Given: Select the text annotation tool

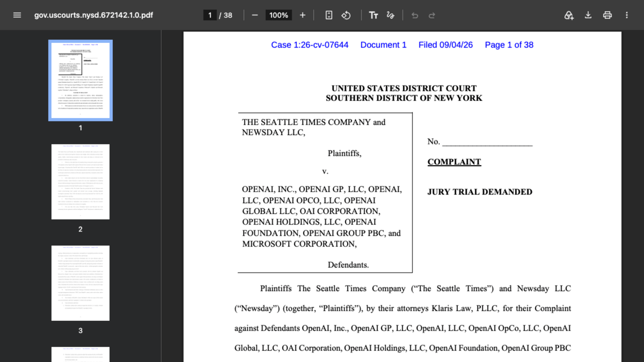Looking at the screenshot, I should coord(374,15).
